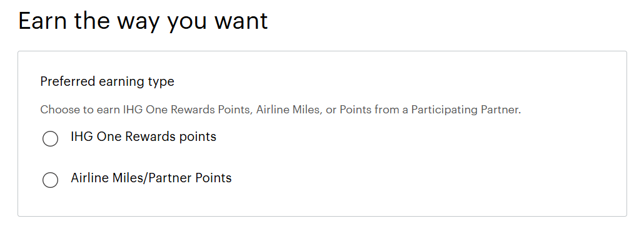Click the word 'Choose' starting the description
This screenshot has height=238, width=644.
pyautogui.click(x=53, y=110)
